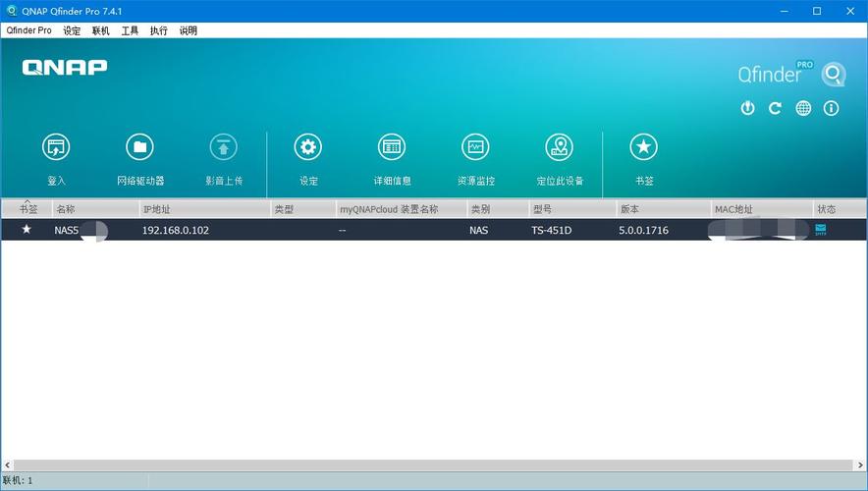Select IP address 192.168.0.102 cell
The width and height of the screenshot is (868, 491).
[176, 230]
